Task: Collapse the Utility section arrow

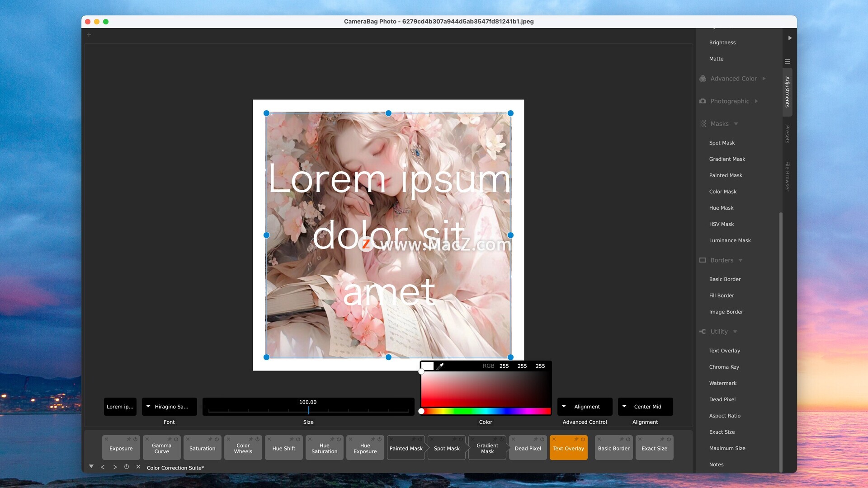Action: (735, 332)
